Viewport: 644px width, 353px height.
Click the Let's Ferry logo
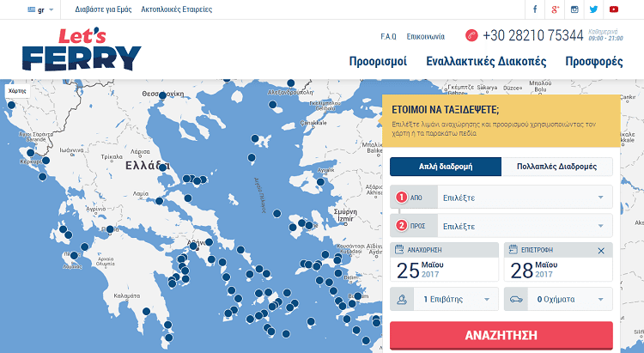point(82,49)
